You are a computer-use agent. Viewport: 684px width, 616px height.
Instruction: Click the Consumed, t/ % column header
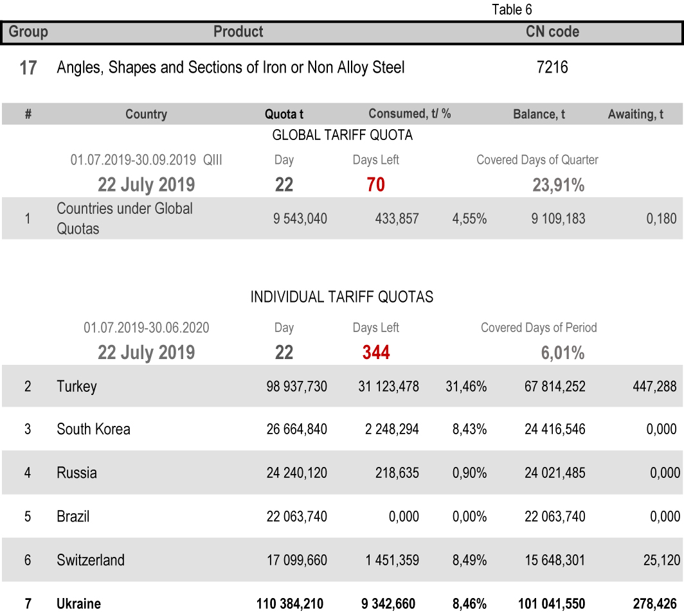(x=410, y=114)
